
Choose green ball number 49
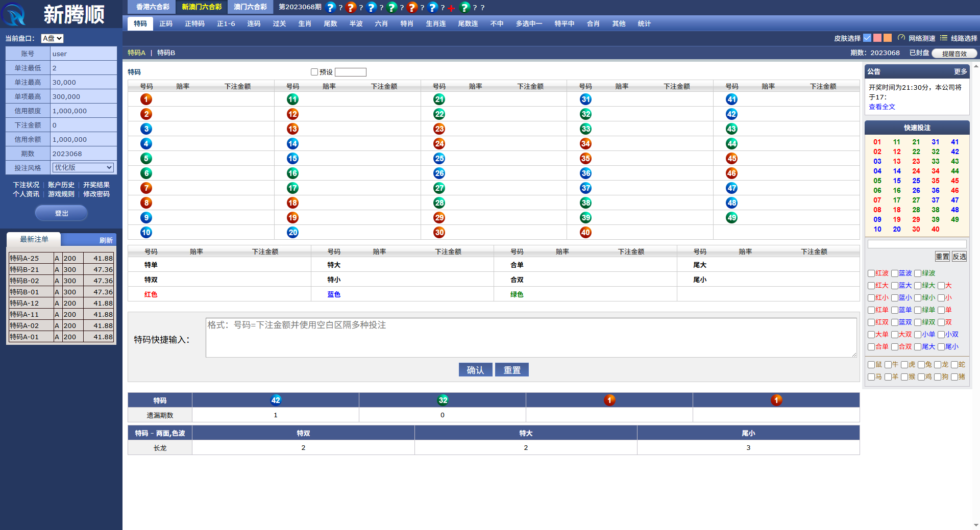tap(731, 218)
